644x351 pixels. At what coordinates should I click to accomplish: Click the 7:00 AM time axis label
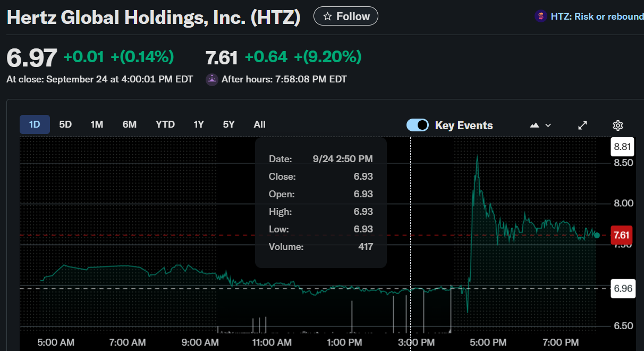(128, 342)
